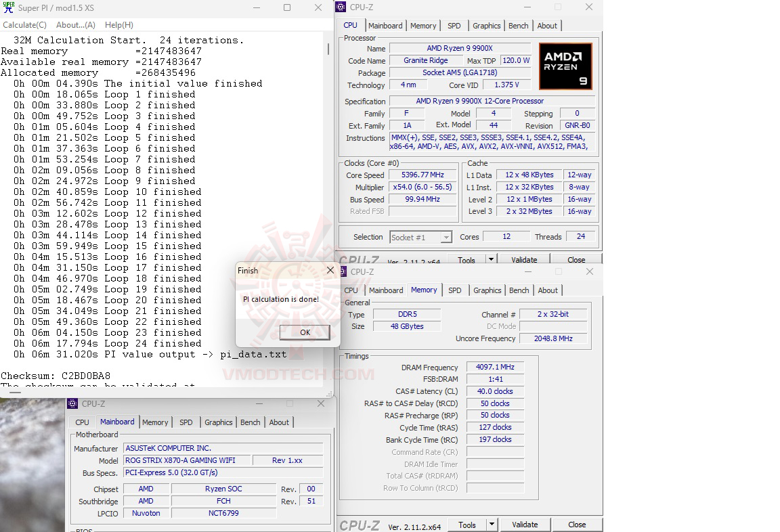780x532 pixels.
Task: Select Mainboard tab in Memory CPU-Z window
Action: (386, 290)
